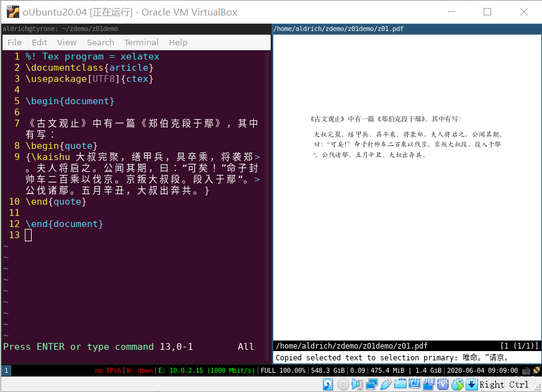542x392 pixels.
Task: Open the Terminal menu
Action: (141, 42)
